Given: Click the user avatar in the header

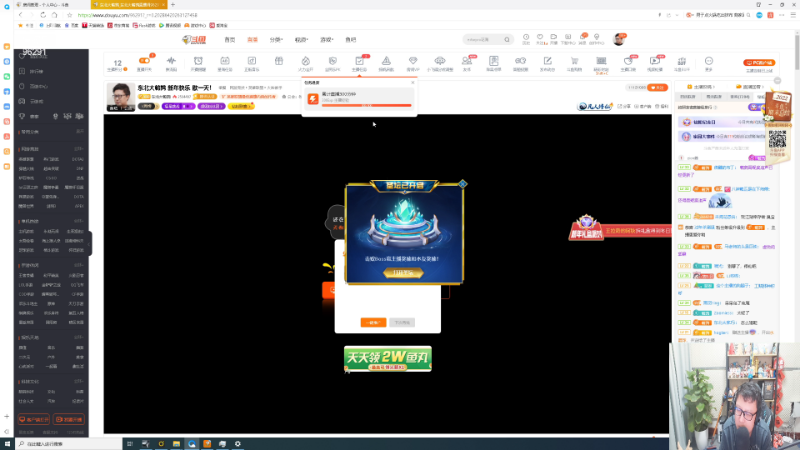Looking at the screenshot, I should [x=619, y=39].
